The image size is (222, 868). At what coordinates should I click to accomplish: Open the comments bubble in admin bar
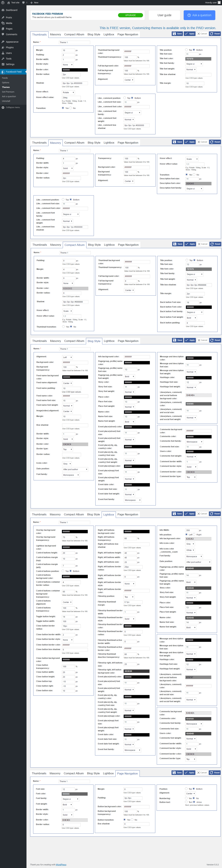(x=23, y=2)
